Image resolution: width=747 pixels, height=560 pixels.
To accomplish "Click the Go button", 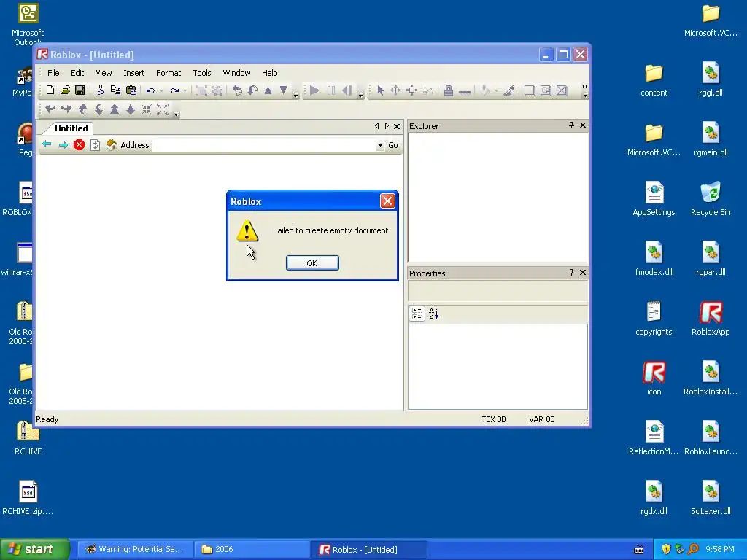I will (x=393, y=145).
